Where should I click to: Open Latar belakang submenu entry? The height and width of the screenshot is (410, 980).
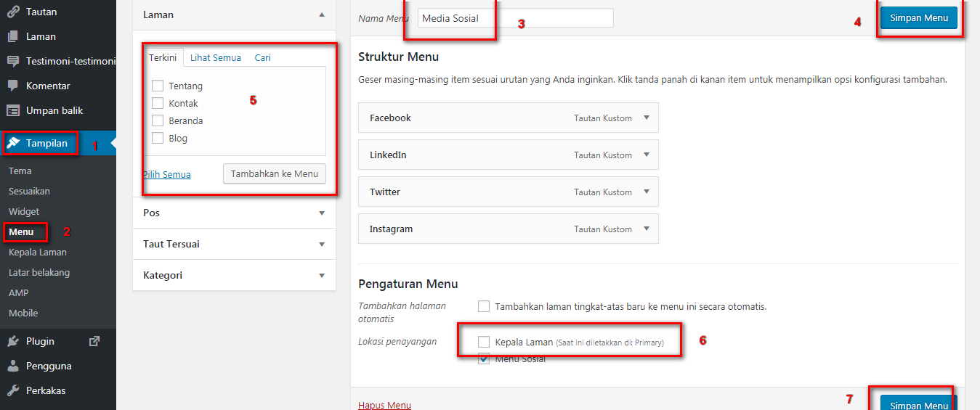[x=39, y=273]
